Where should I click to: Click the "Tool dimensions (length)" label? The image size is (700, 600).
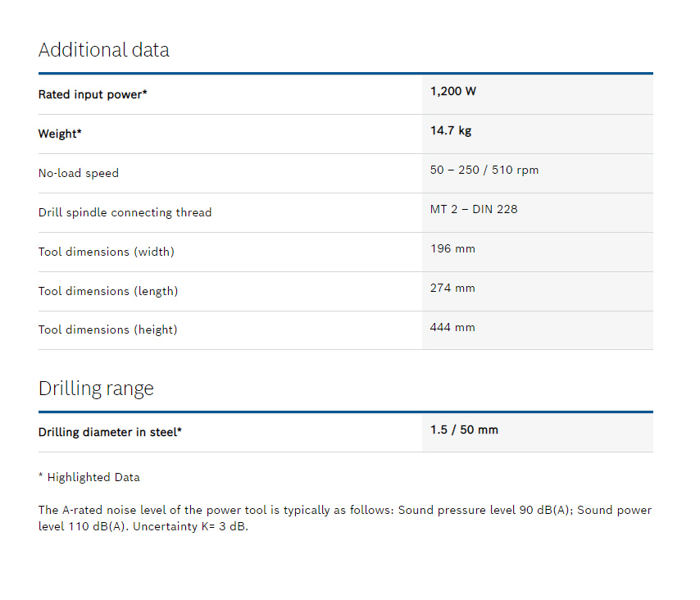pos(107,291)
